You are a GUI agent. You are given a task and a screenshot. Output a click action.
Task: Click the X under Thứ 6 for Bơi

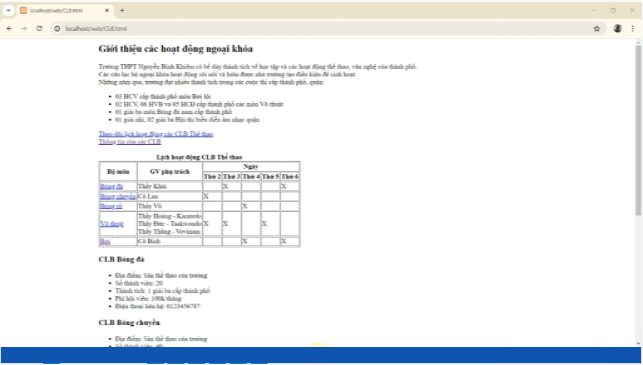[x=283, y=242]
